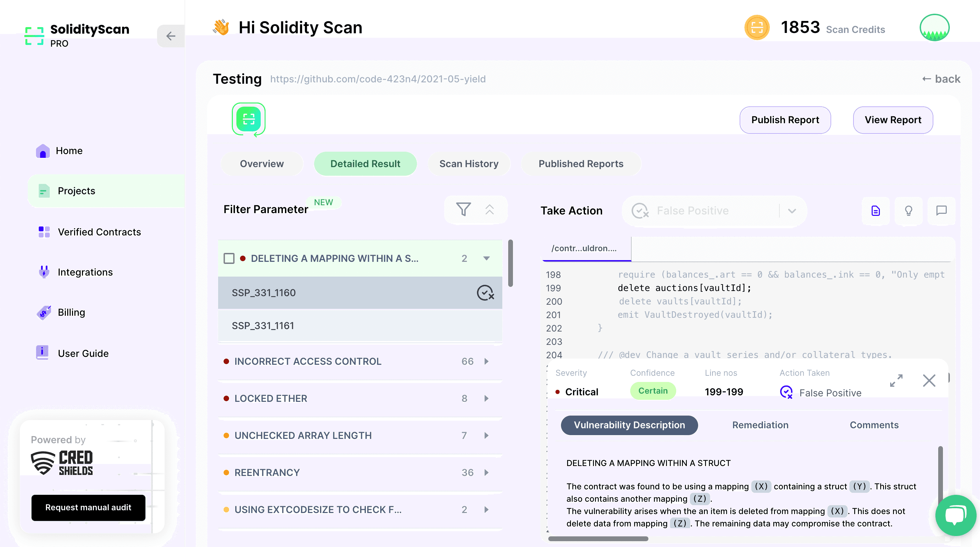The height and width of the screenshot is (547, 980).
Task: Open Integrations in sidebar
Action: 76,272
